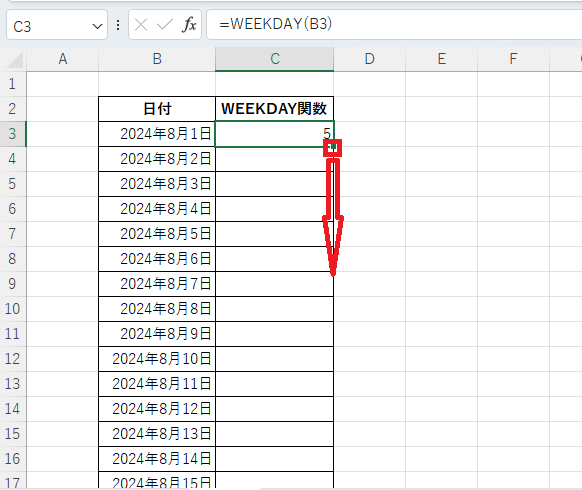Click the Insert Function fx icon
The width and height of the screenshot is (582, 490).
tap(189, 25)
